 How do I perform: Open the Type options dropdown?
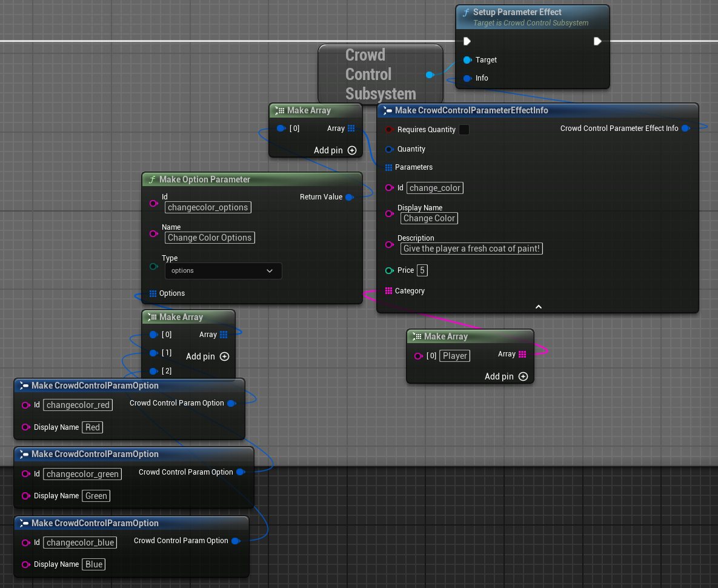(x=223, y=270)
